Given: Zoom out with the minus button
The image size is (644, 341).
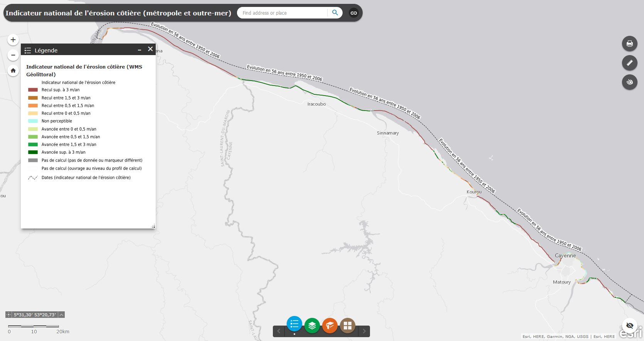Looking at the screenshot, I should 13,55.
